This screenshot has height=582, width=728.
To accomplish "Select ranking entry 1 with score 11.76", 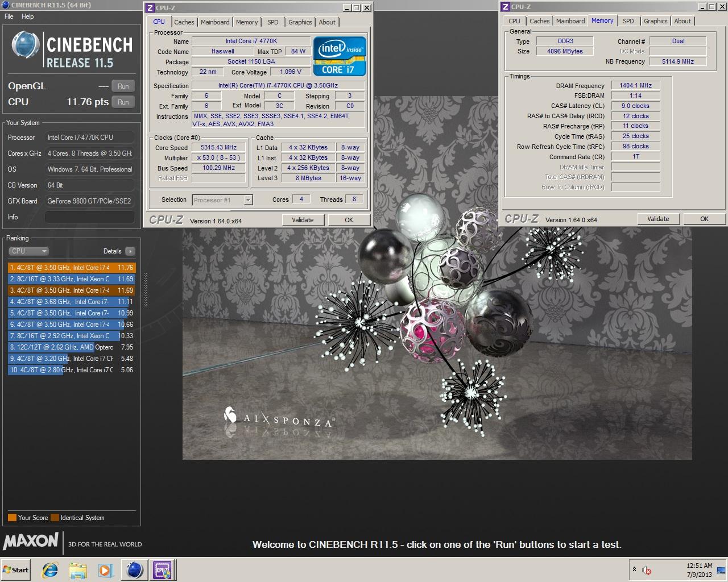I will pyautogui.click(x=72, y=268).
